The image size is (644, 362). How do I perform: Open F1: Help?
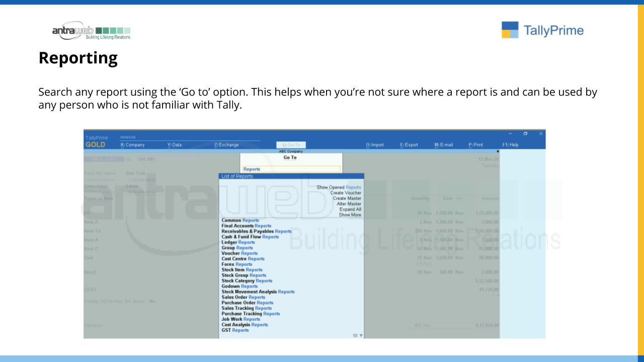[510, 145]
